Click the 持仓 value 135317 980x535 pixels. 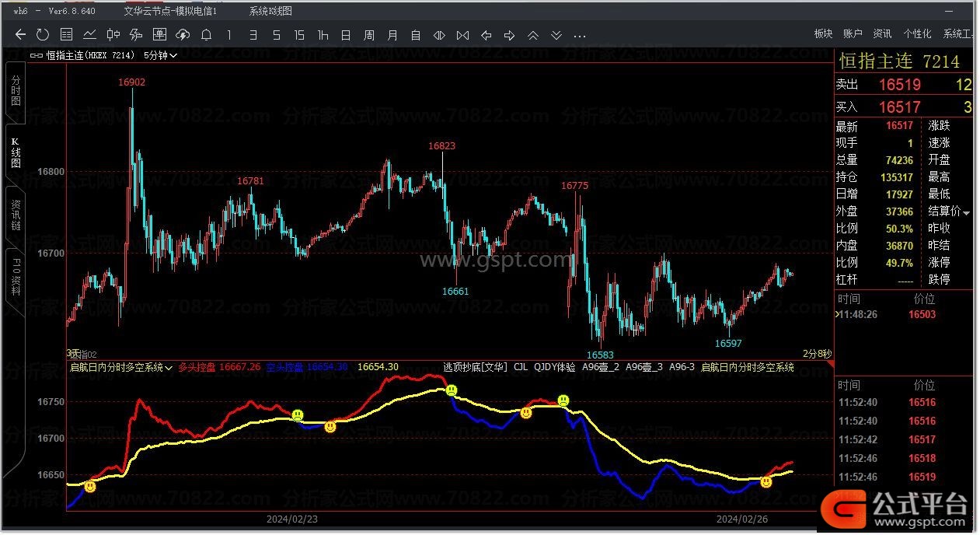pos(897,177)
